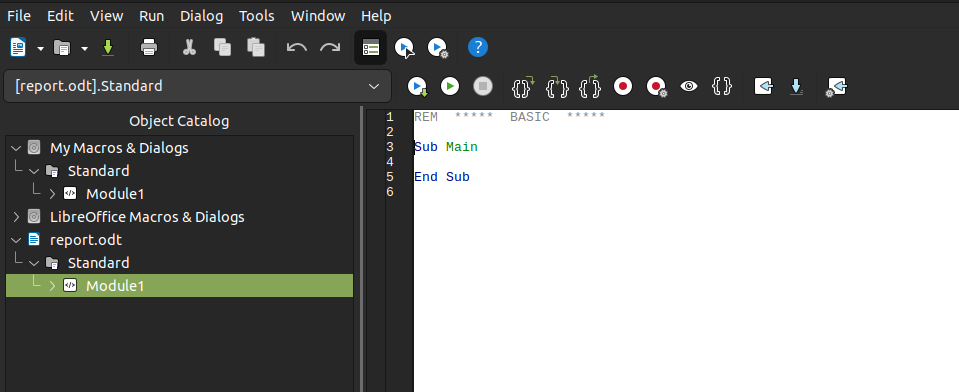Screen dimensions: 959x392
Task: Open the New document icon
Action: point(18,47)
